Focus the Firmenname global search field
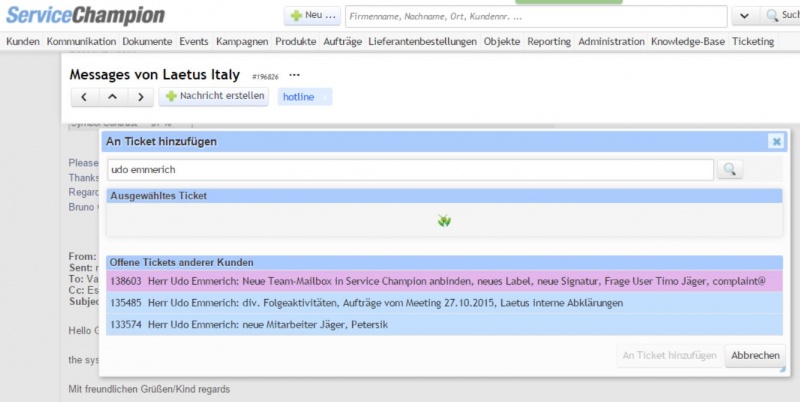The width and height of the screenshot is (800, 402). pyautogui.click(x=536, y=16)
